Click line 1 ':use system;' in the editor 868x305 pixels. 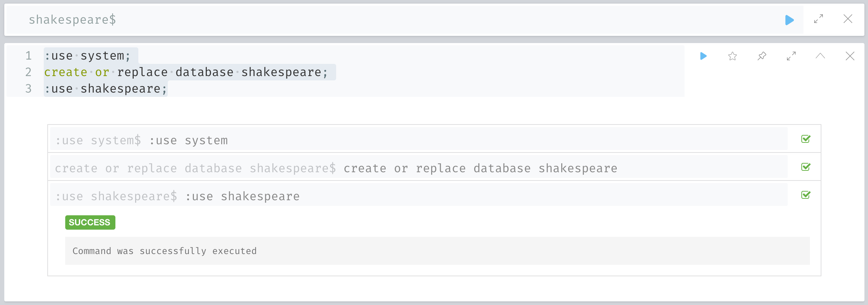click(87, 56)
